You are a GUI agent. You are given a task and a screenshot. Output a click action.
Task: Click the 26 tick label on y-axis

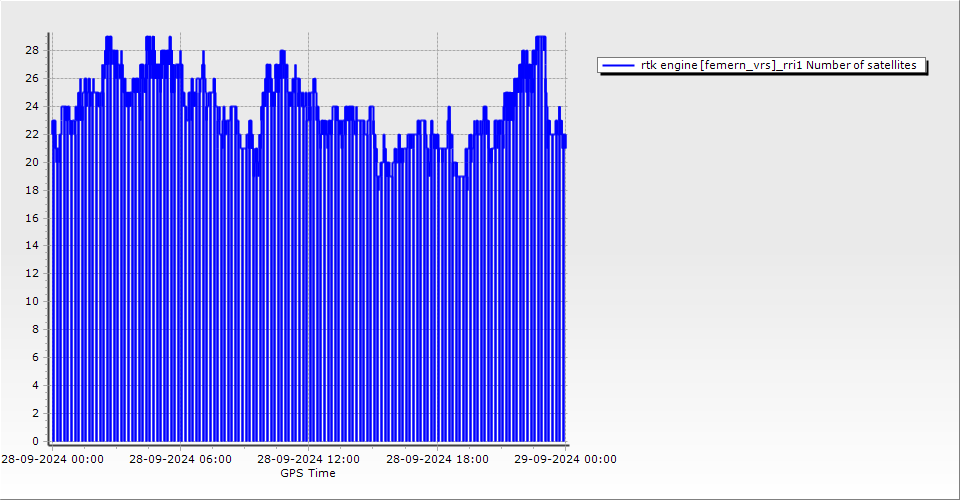(x=32, y=78)
